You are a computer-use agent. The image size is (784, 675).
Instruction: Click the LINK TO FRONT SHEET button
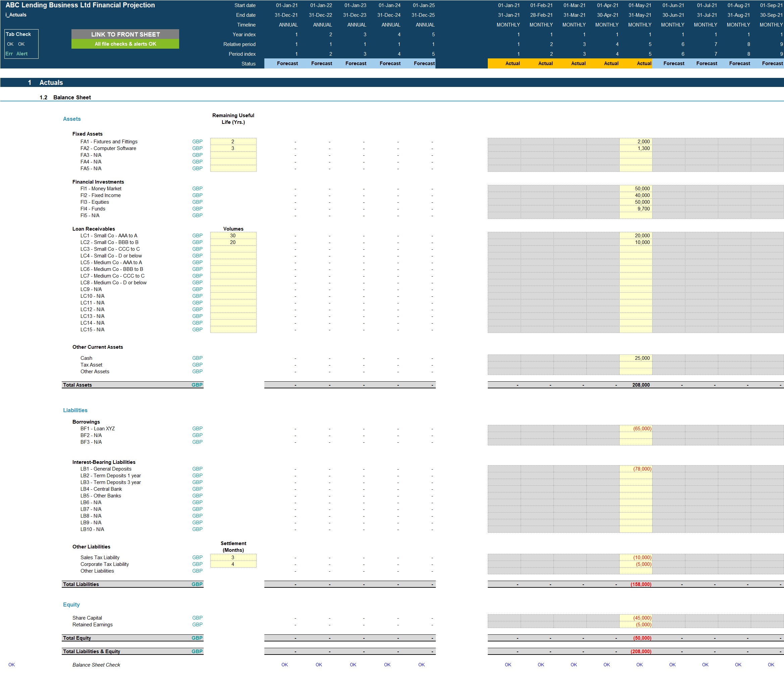coord(125,34)
